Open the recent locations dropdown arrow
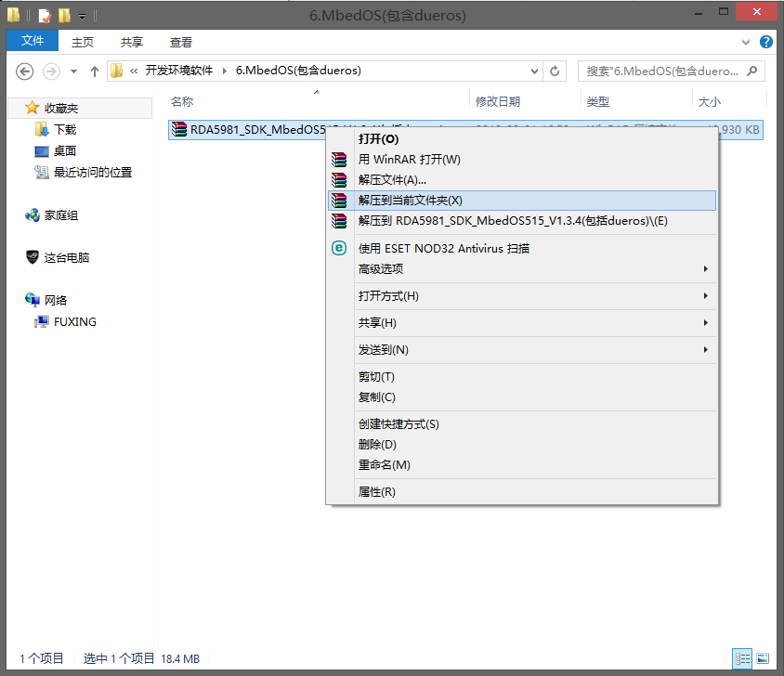This screenshot has height=676, width=784. 74,71
